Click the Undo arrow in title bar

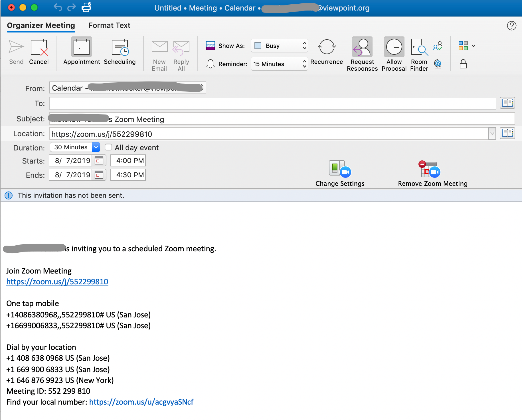(x=58, y=7)
